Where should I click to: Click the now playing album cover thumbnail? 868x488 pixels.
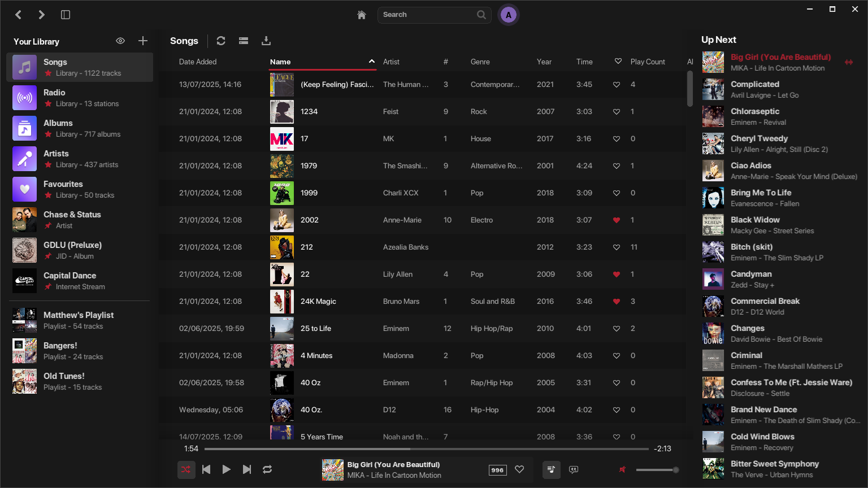click(x=333, y=469)
